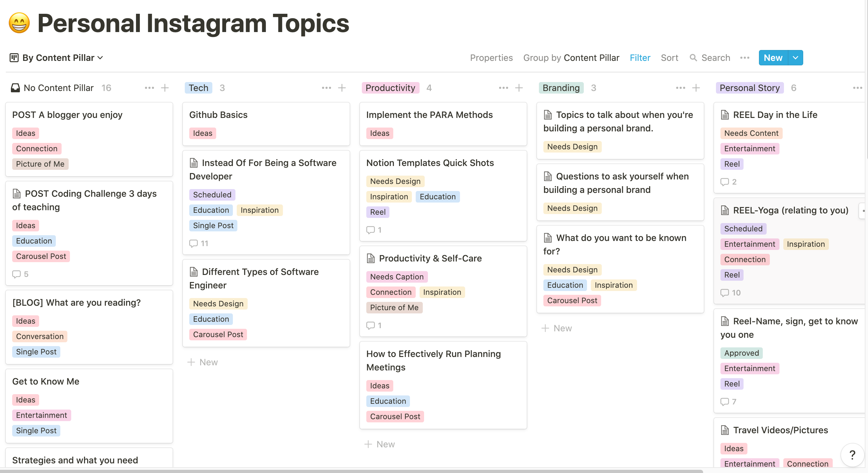The image size is (868, 473).
Task: Click the grinning emoji page icon
Action: tap(19, 23)
